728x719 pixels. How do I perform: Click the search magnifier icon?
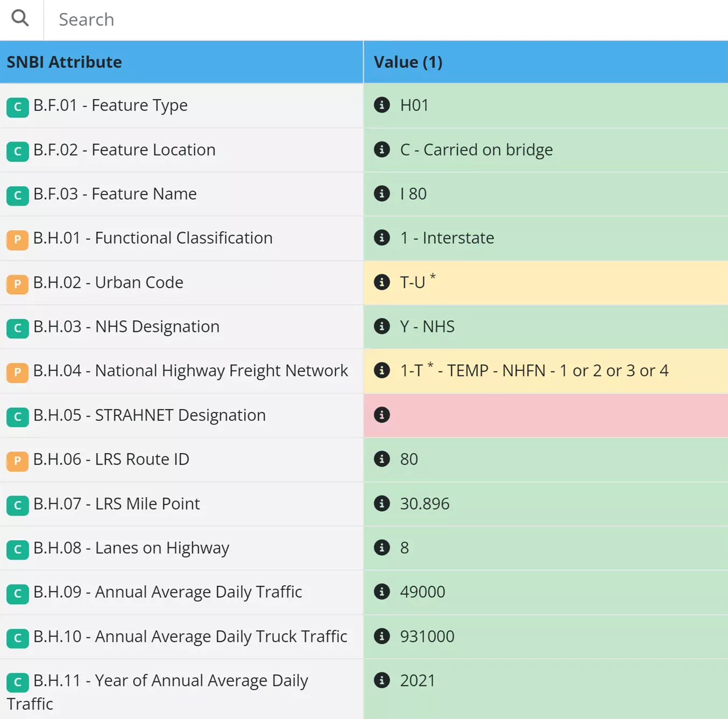tap(20, 18)
